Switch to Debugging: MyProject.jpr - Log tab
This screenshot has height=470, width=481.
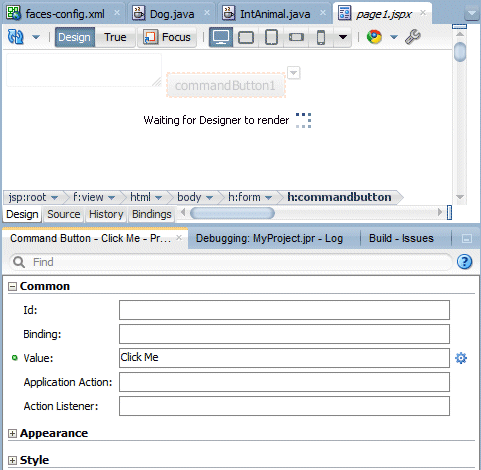[269, 238]
